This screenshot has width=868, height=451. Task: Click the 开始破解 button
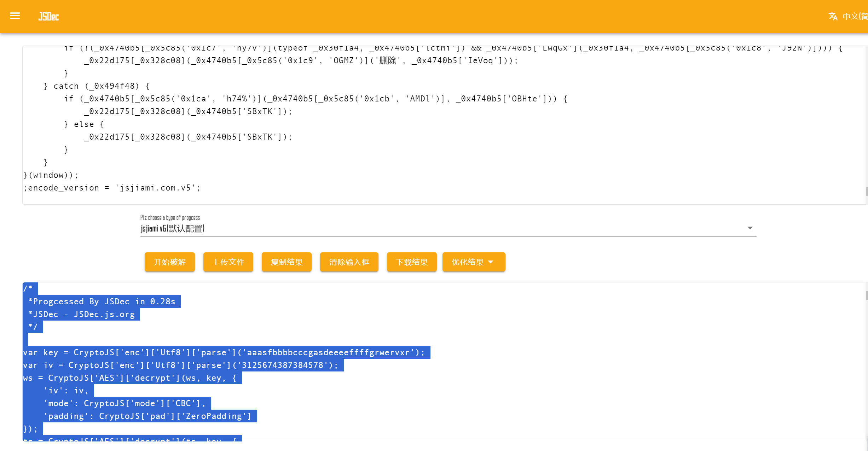(x=169, y=262)
